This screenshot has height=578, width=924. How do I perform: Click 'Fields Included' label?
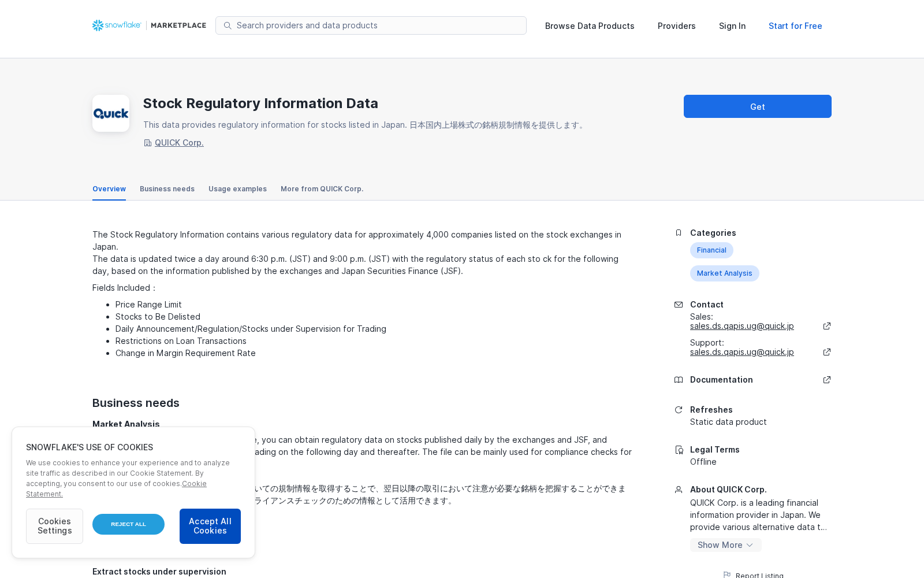(x=124, y=288)
